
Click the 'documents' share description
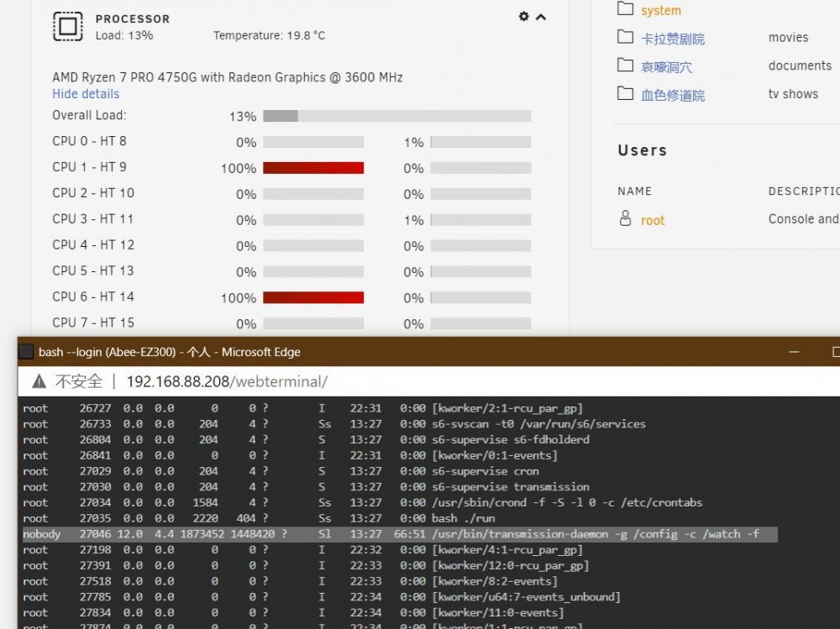click(800, 66)
